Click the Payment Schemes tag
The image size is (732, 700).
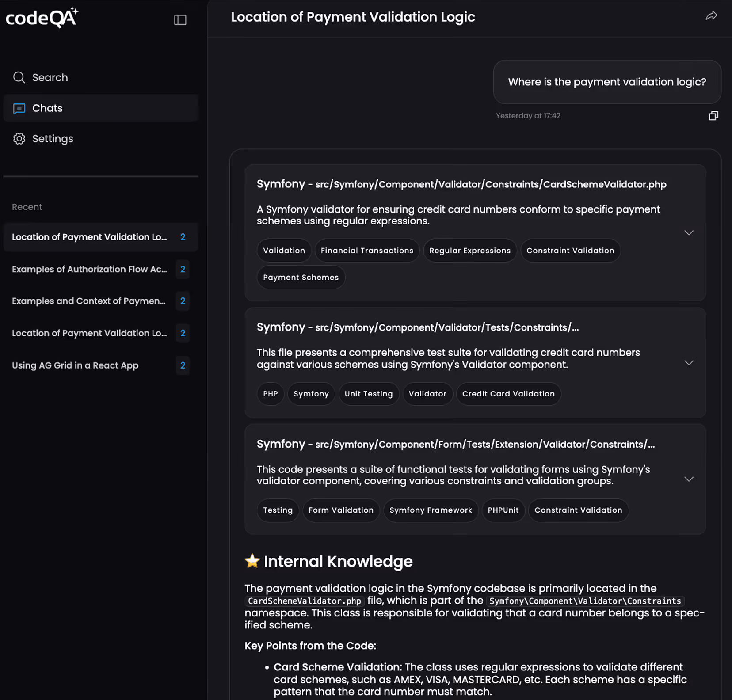[x=301, y=277]
